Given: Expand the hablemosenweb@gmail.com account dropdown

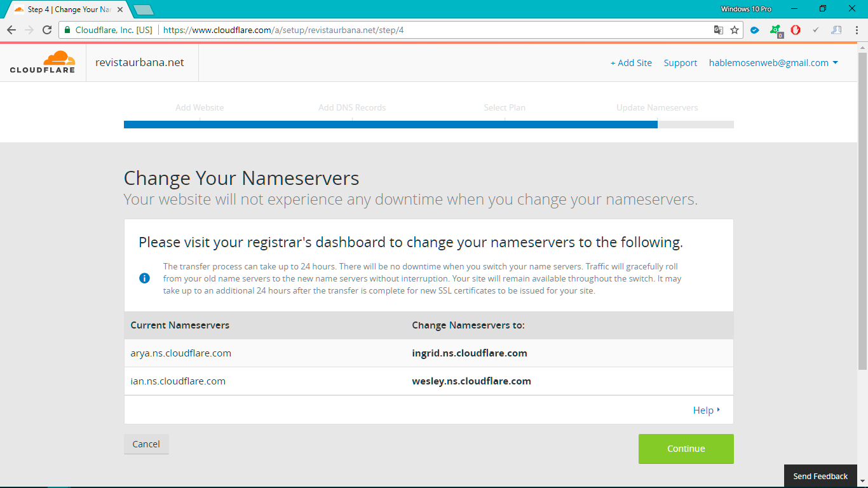Looking at the screenshot, I should pyautogui.click(x=773, y=63).
